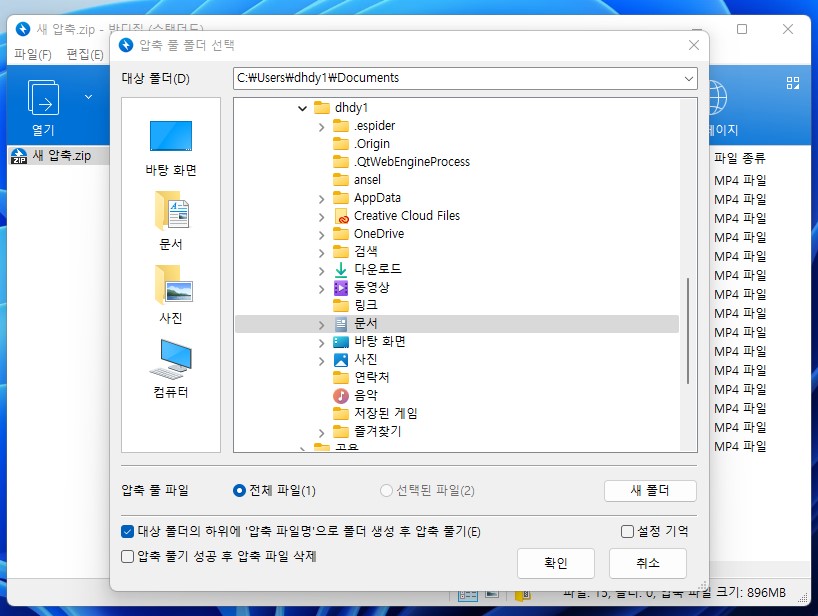
Task: Select the 컴퓨터 computer shortcut icon
Action: (171, 359)
